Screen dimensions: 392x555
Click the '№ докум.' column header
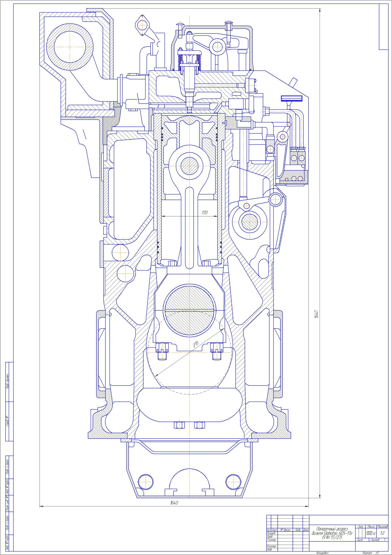[285, 530]
